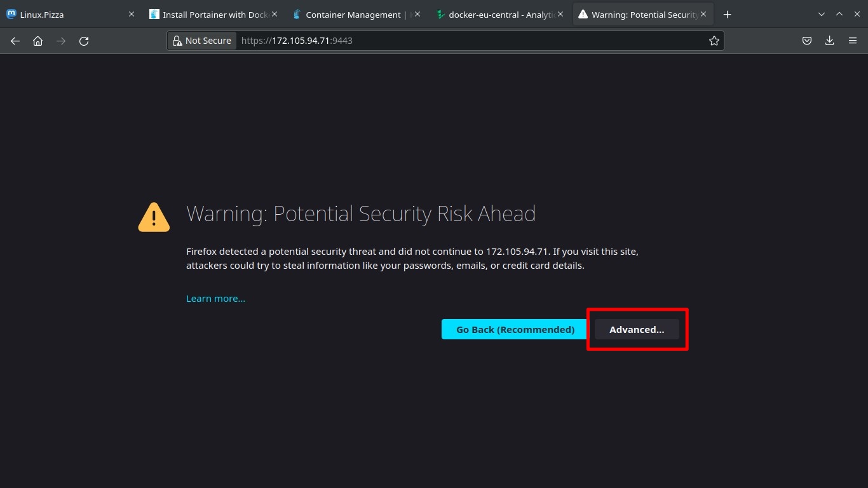Switch to docker-eu-central Analytics tab
Viewport: 868px width, 488px height.
click(500, 14)
